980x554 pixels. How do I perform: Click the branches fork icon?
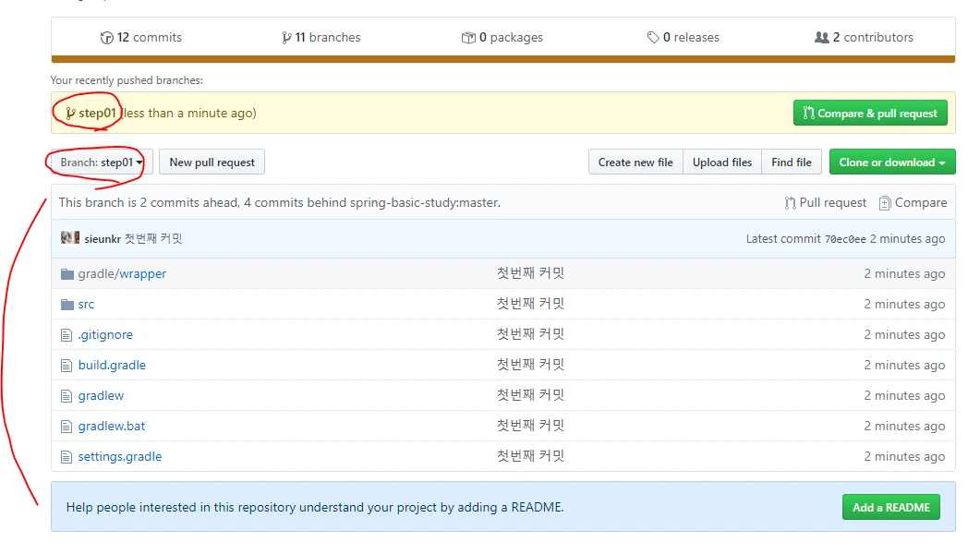tap(286, 38)
